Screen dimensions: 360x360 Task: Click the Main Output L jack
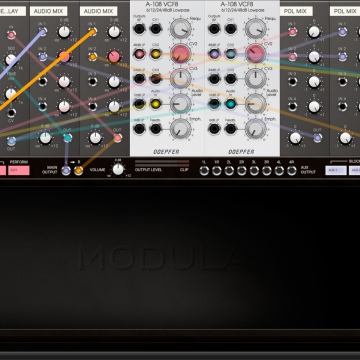[66, 171]
